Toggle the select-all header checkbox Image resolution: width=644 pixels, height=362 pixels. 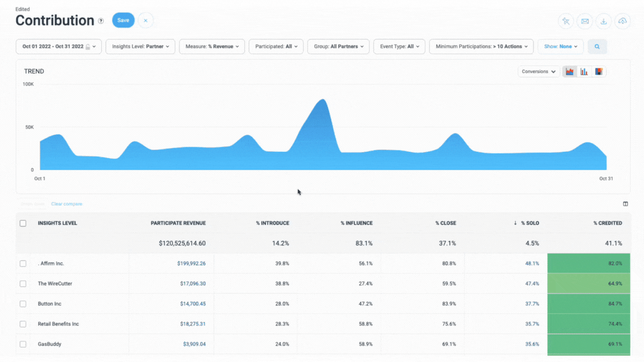pos(23,223)
